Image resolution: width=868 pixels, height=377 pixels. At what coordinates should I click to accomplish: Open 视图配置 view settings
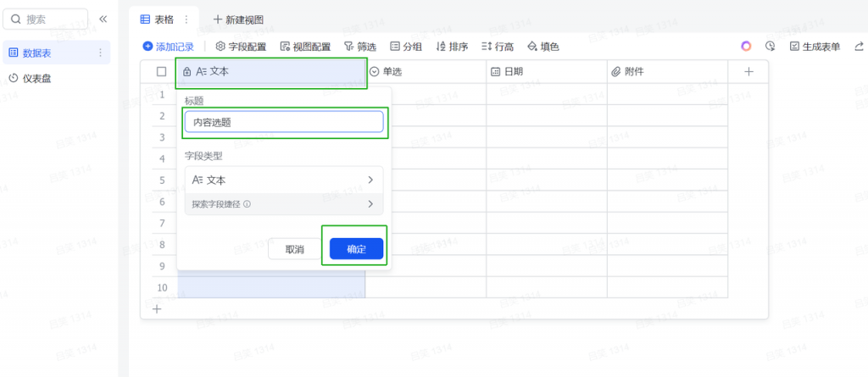(x=305, y=47)
